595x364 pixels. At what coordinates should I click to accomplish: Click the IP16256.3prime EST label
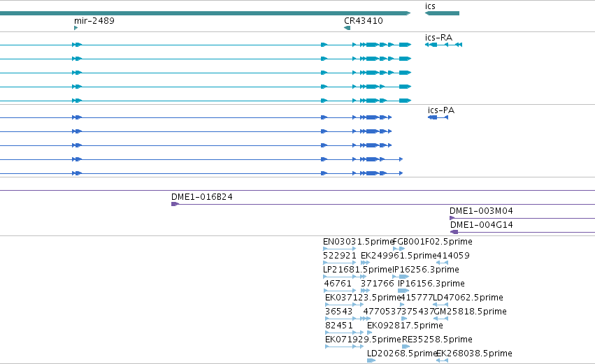(426, 270)
